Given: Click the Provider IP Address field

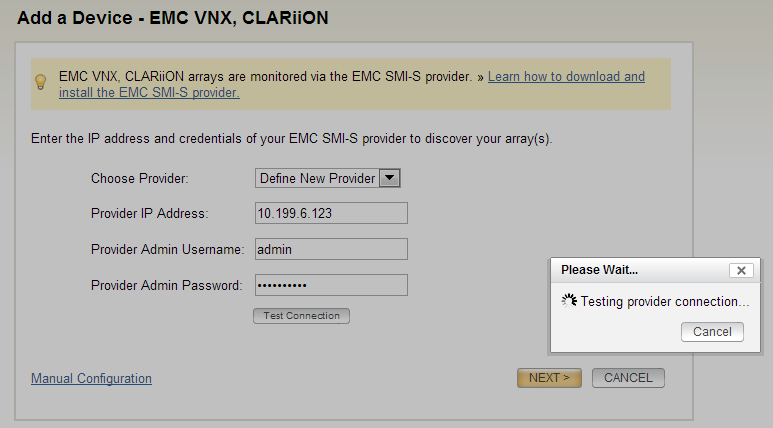Looking at the screenshot, I should (x=331, y=213).
